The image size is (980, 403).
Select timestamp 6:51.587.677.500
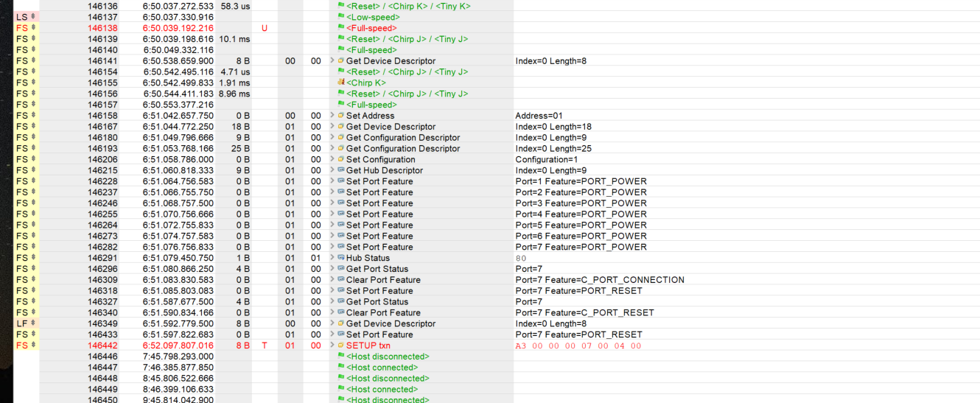coord(178,301)
